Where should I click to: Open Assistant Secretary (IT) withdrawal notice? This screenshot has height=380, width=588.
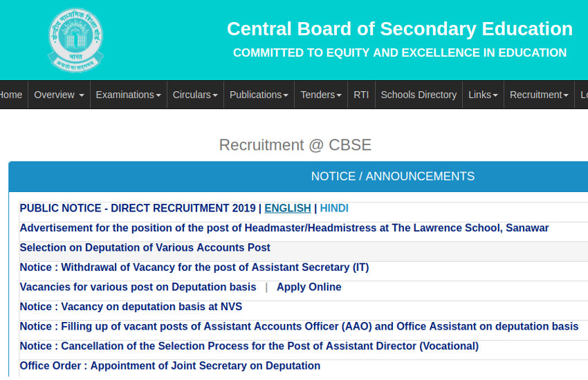pos(194,267)
